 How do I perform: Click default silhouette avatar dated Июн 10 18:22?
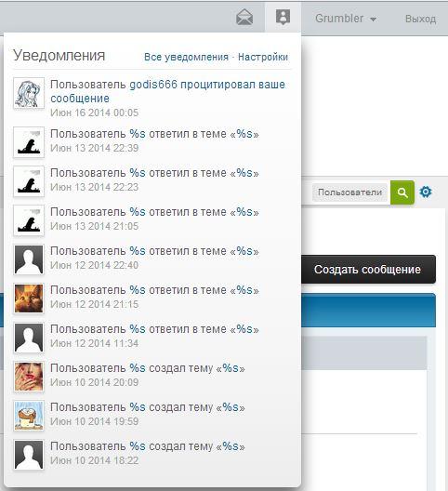tap(29, 455)
